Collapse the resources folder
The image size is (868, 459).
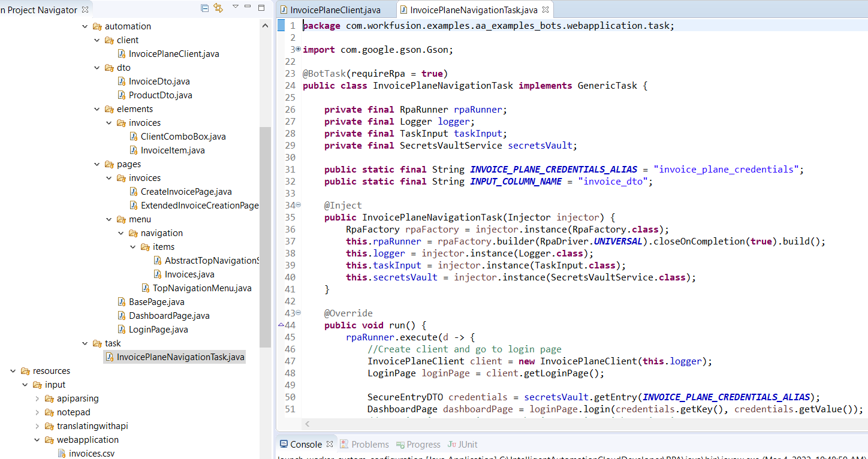coord(13,371)
